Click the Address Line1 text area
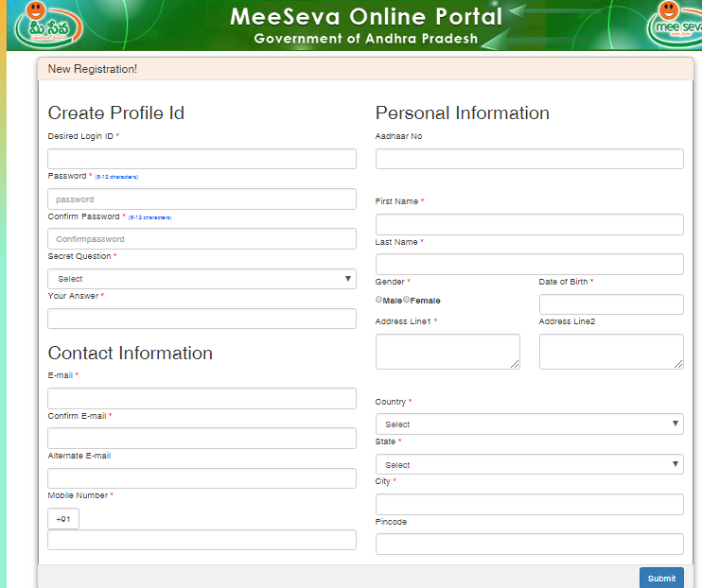This screenshot has width=702, height=588. pyautogui.click(x=448, y=352)
